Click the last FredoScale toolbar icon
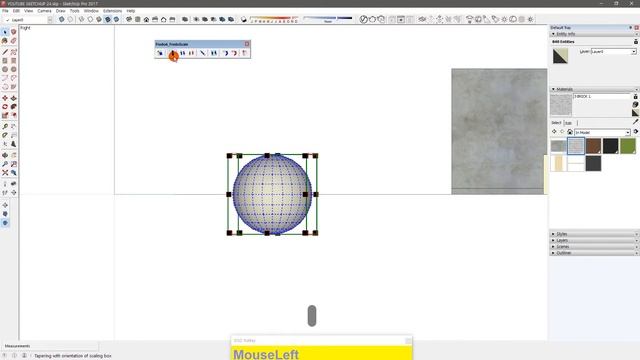This screenshot has width=640, height=360. click(244, 53)
